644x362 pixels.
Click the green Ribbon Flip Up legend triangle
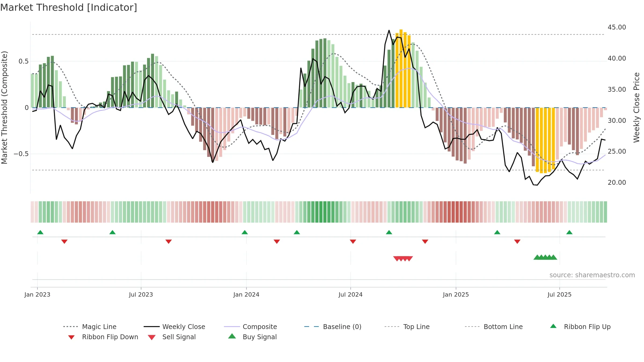click(553, 326)
